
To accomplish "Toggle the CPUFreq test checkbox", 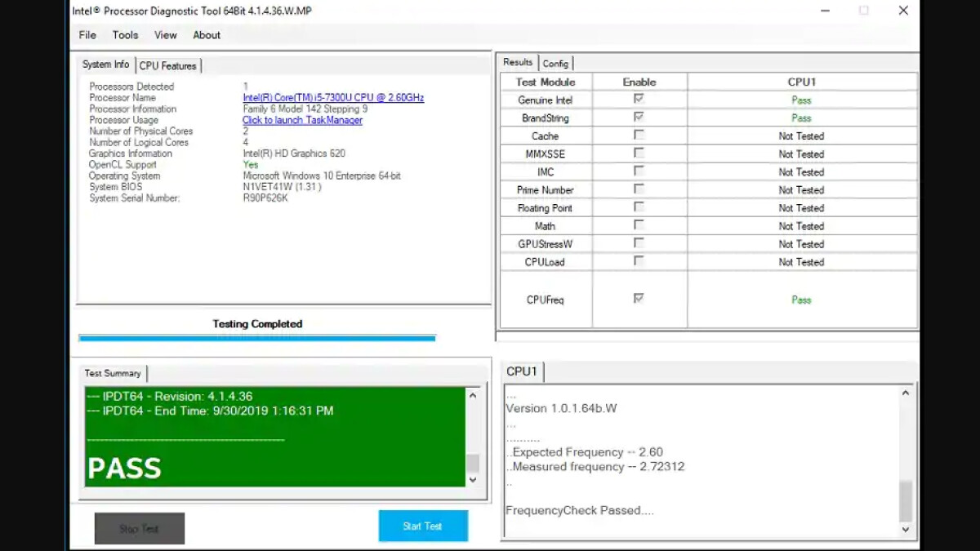I will tap(639, 299).
